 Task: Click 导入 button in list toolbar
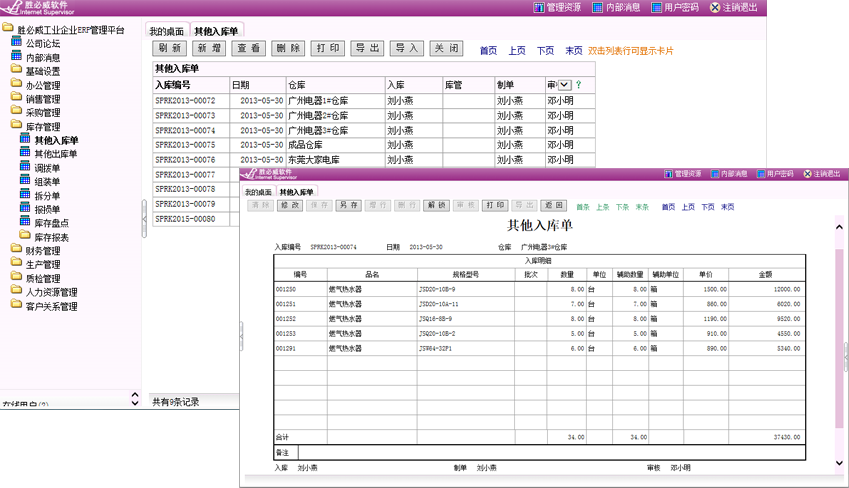point(407,48)
